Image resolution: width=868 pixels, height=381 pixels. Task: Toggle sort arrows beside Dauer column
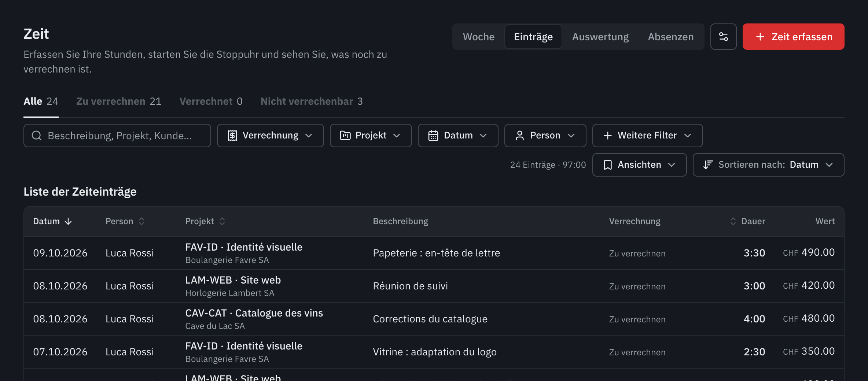point(733,221)
